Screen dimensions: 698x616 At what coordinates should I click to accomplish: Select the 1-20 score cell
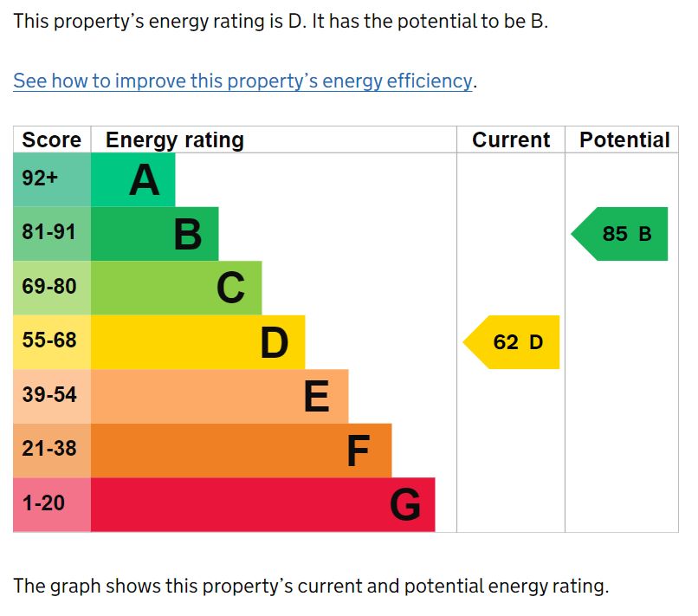click(x=52, y=505)
